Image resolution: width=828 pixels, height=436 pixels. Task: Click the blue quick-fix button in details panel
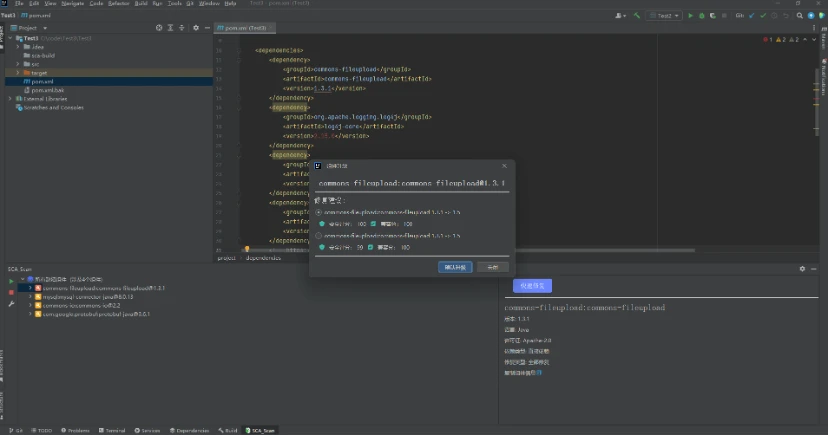(x=532, y=286)
